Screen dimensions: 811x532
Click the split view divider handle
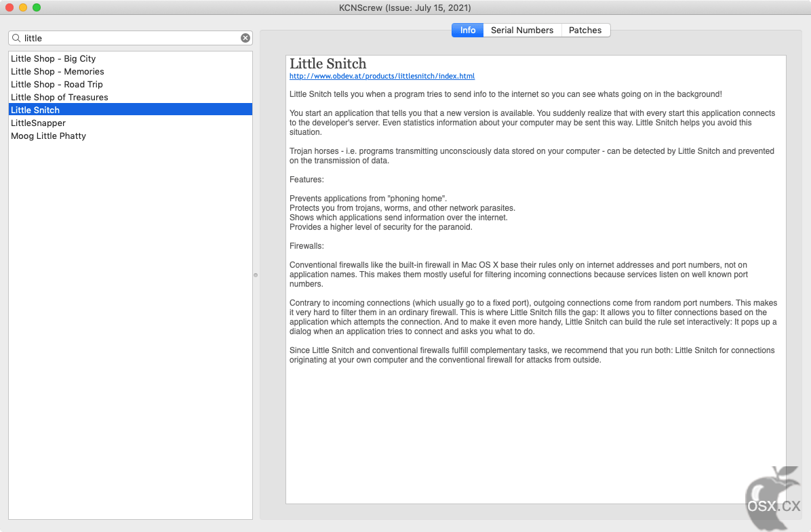pyautogui.click(x=256, y=275)
